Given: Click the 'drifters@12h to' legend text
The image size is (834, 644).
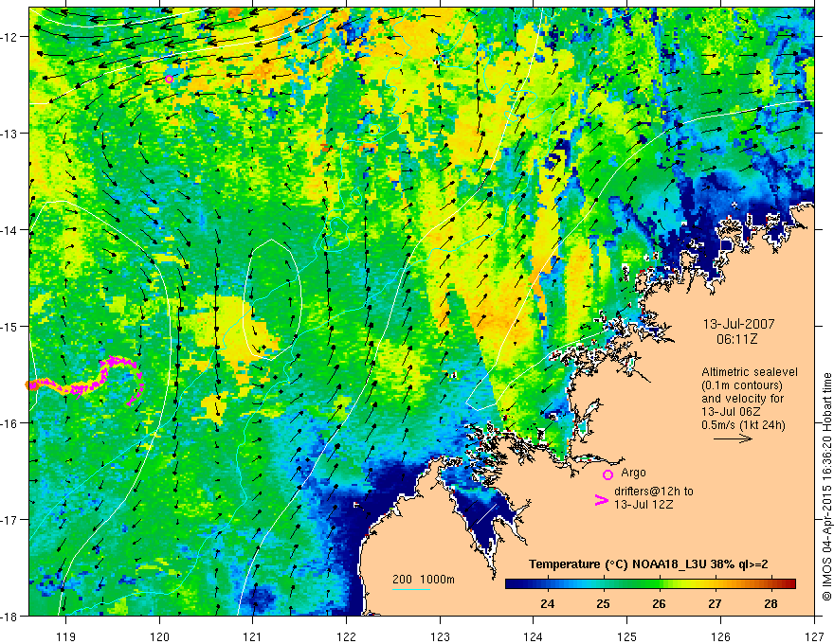Looking at the screenshot, I should [x=654, y=492].
